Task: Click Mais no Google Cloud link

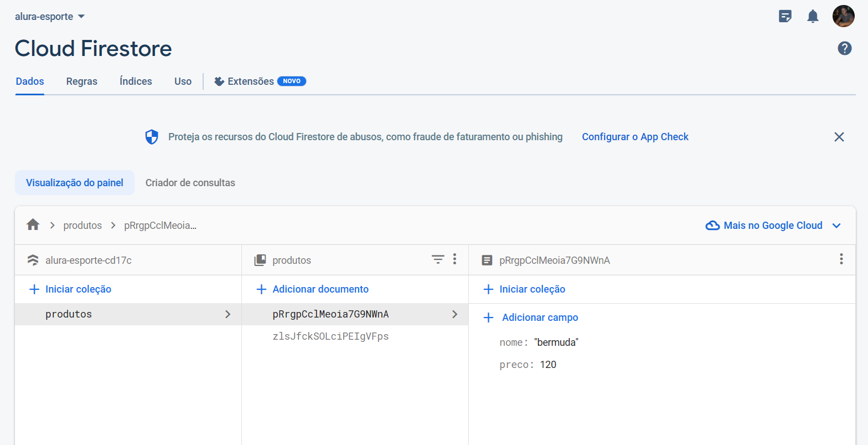Action: pyautogui.click(x=773, y=226)
